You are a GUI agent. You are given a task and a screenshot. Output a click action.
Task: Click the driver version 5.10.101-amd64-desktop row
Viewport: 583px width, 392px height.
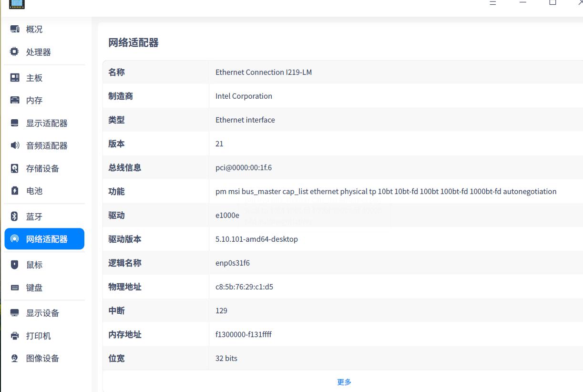click(x=257, y=239)
